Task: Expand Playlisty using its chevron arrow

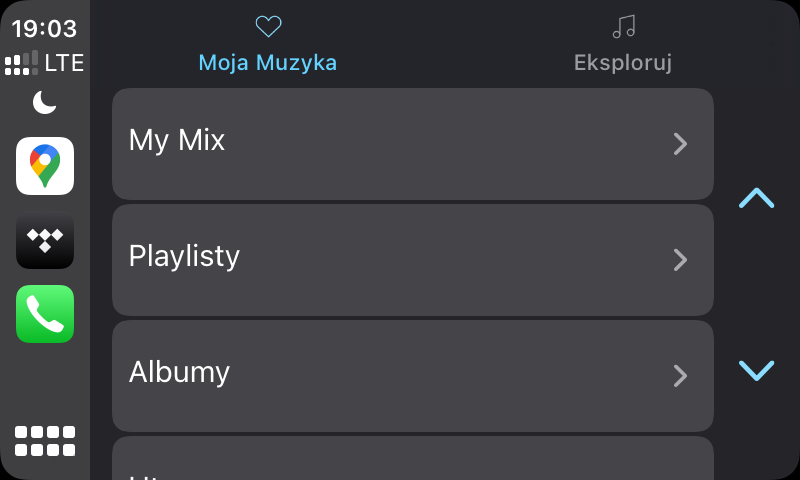Action: coord(680,260)
